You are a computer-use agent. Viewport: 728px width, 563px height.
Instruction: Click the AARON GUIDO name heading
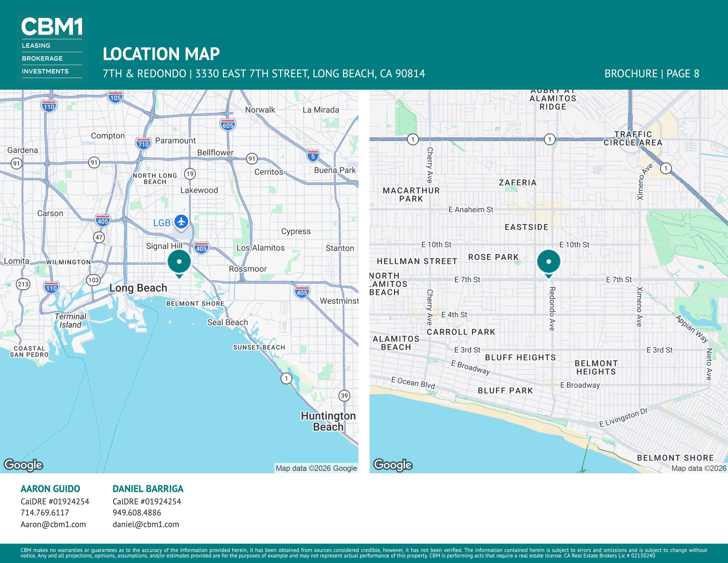50,489
